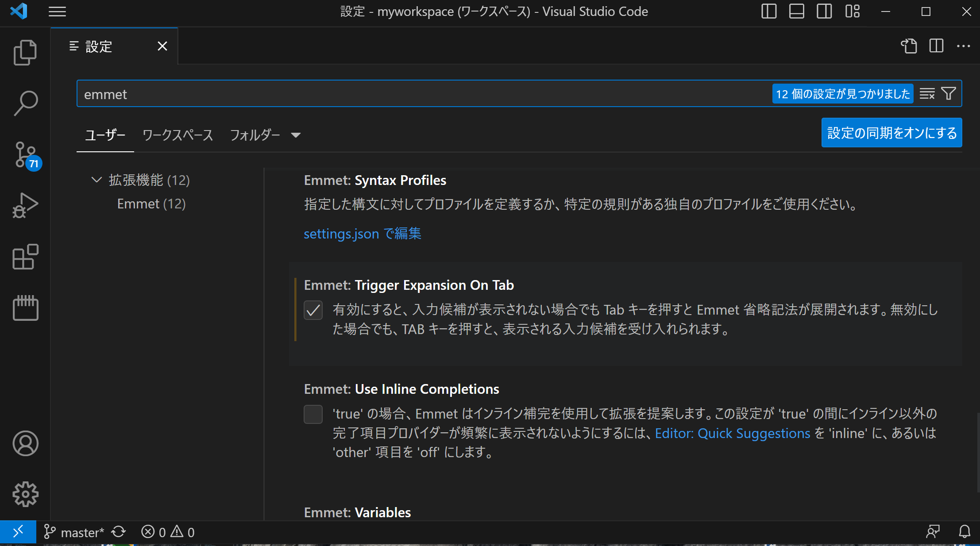
Task: Select the Emmet: Variables heading
Action: click(x=357, y=512)
